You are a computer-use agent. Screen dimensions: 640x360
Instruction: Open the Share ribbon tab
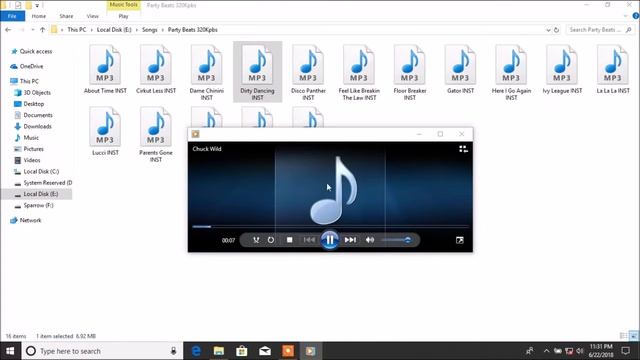[66, 16]
